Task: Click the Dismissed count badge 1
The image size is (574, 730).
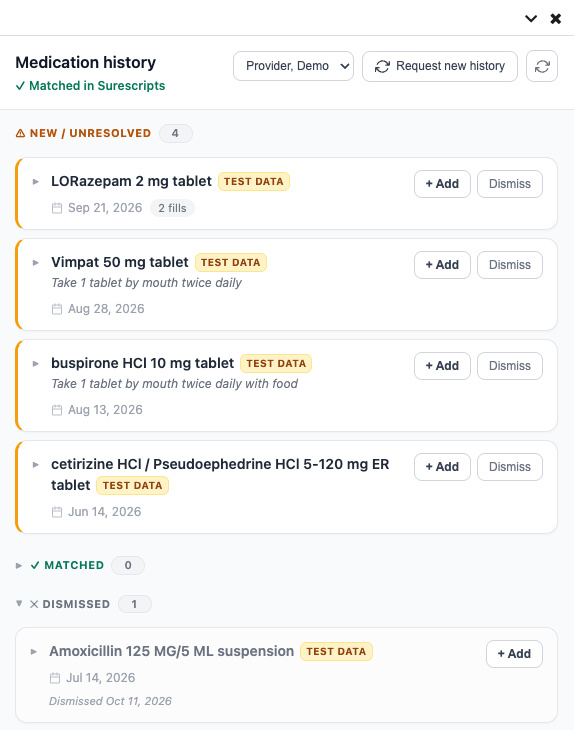Action: (135, 604)
